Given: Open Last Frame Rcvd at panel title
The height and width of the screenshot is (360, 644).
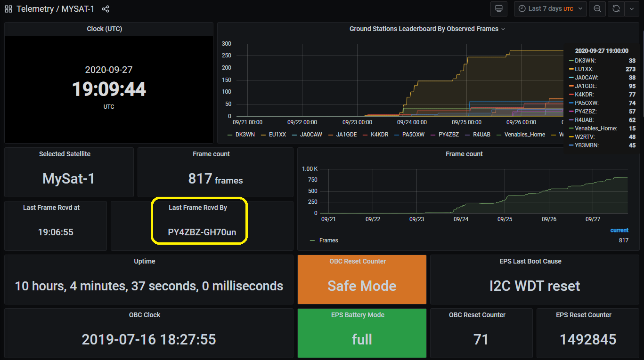Looking at the screenshot, I should [x=51, y=208].
